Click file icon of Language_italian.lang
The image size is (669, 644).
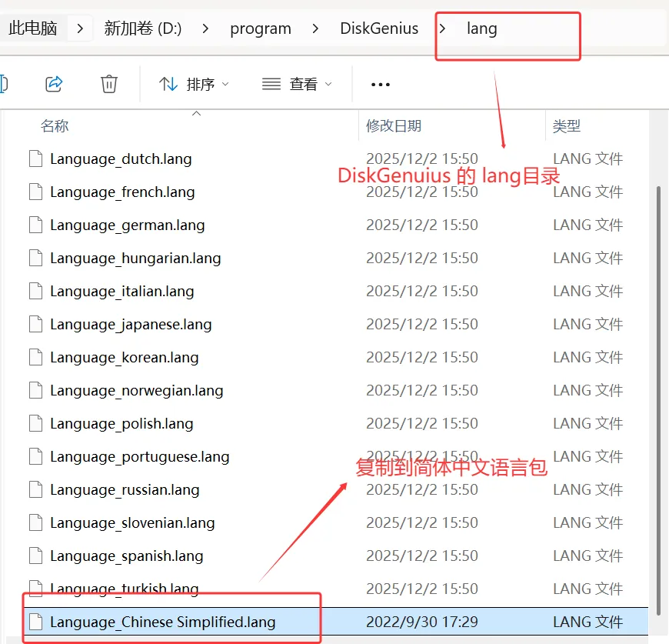point(36,291)
